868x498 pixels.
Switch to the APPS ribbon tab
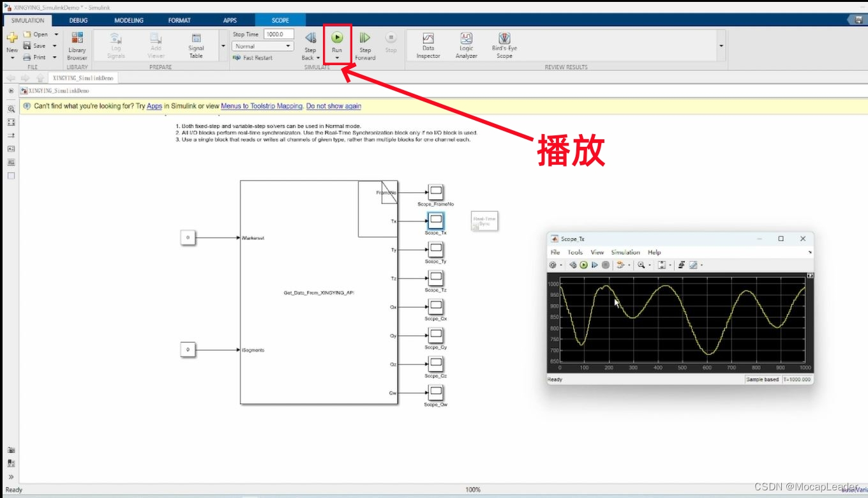(x=230, y=20)
